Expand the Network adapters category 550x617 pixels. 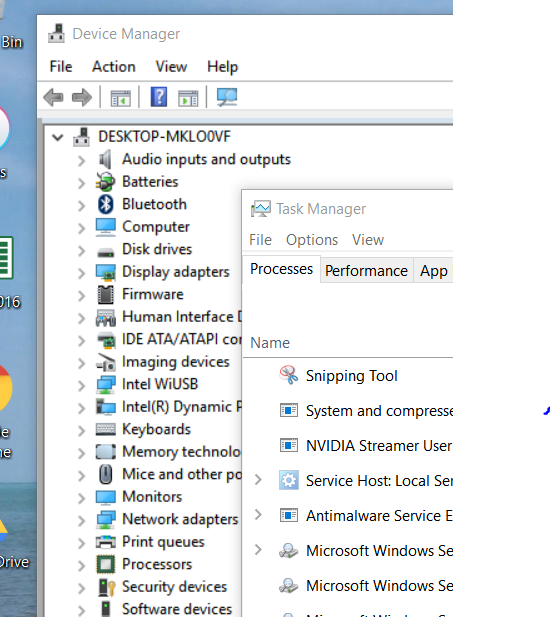(81, 521)
